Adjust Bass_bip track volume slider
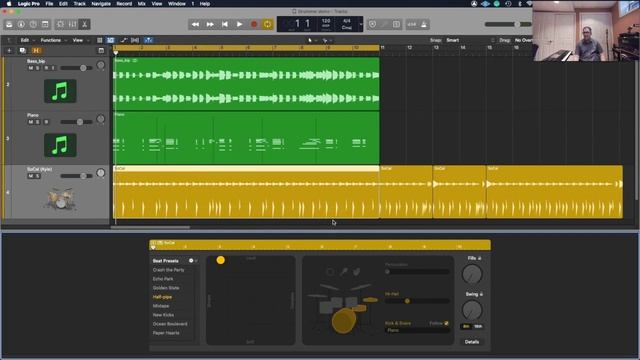Screen dimensions: 640x360 [x=76, y=68]
